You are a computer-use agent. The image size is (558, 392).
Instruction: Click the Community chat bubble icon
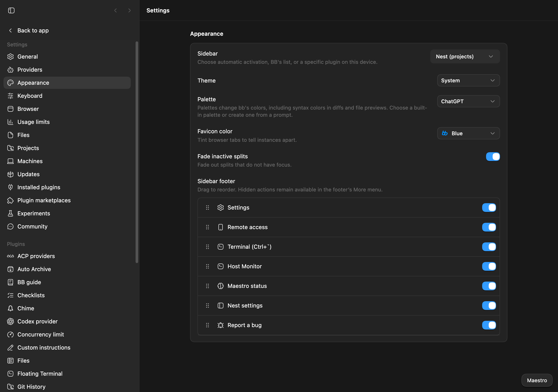pyautogui.click(x=10, y=226)
